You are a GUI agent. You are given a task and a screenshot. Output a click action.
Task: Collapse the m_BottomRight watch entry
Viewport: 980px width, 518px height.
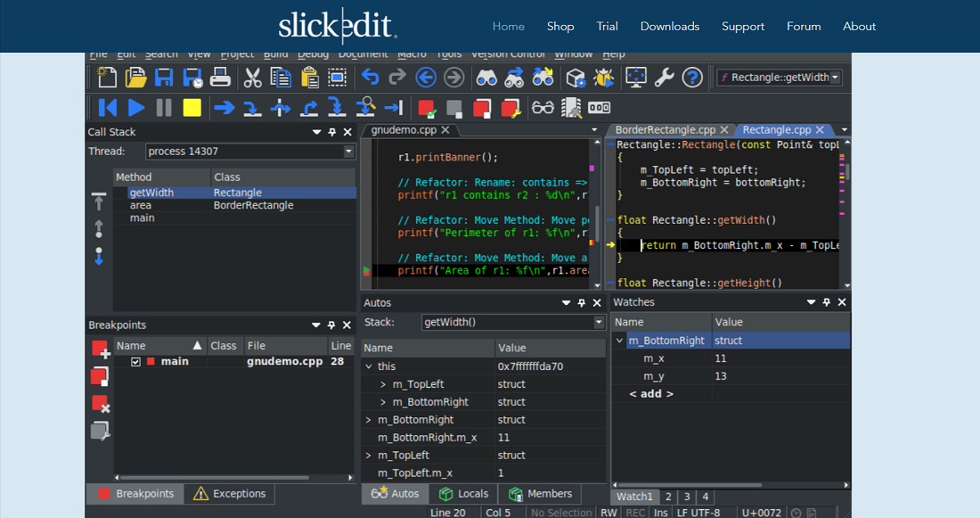619,341
